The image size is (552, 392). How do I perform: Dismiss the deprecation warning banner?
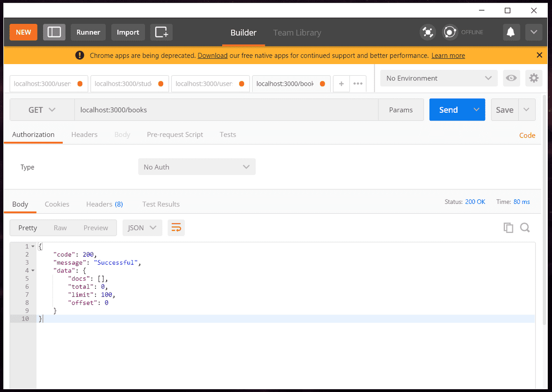pyautogui.click(x=539, y=55)
